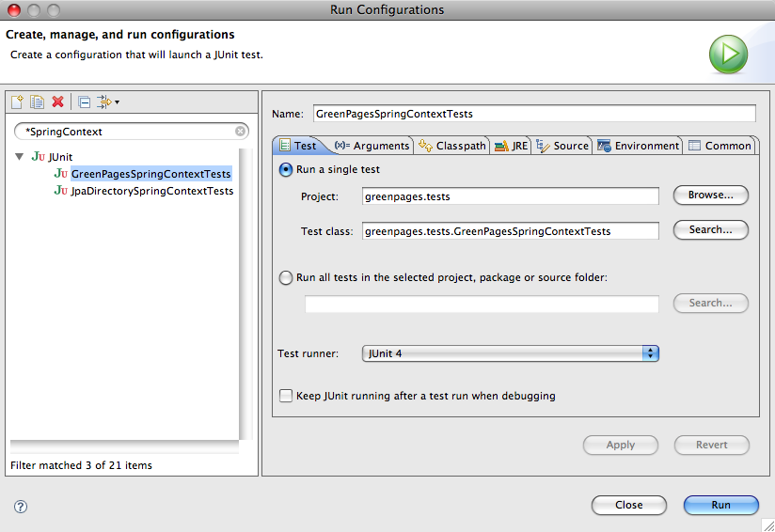Click the help question mark icon

click(x=21, y=506)
